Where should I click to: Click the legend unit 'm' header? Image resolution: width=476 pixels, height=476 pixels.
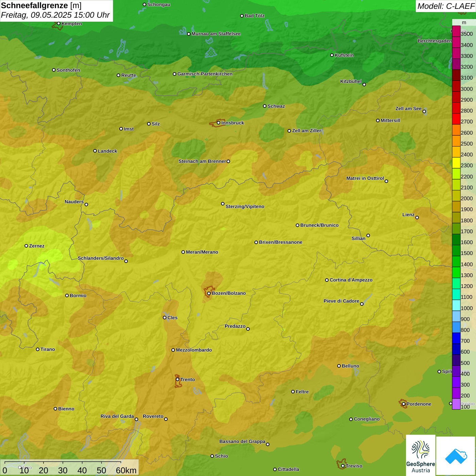tap(464, 22)
